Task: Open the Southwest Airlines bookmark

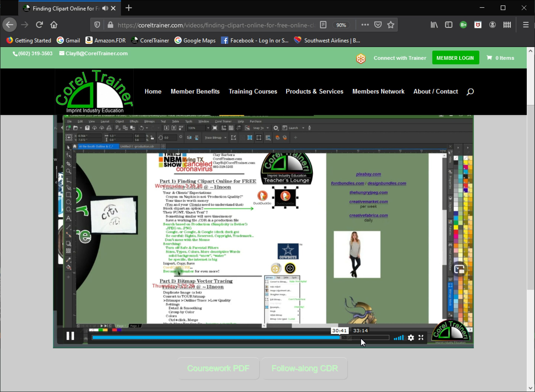Action: pyautogui.click(x=327, y=41)
